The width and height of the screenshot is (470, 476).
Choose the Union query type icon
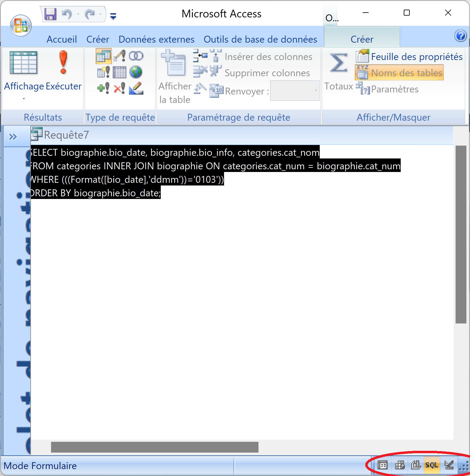click(x=136, y=56)
